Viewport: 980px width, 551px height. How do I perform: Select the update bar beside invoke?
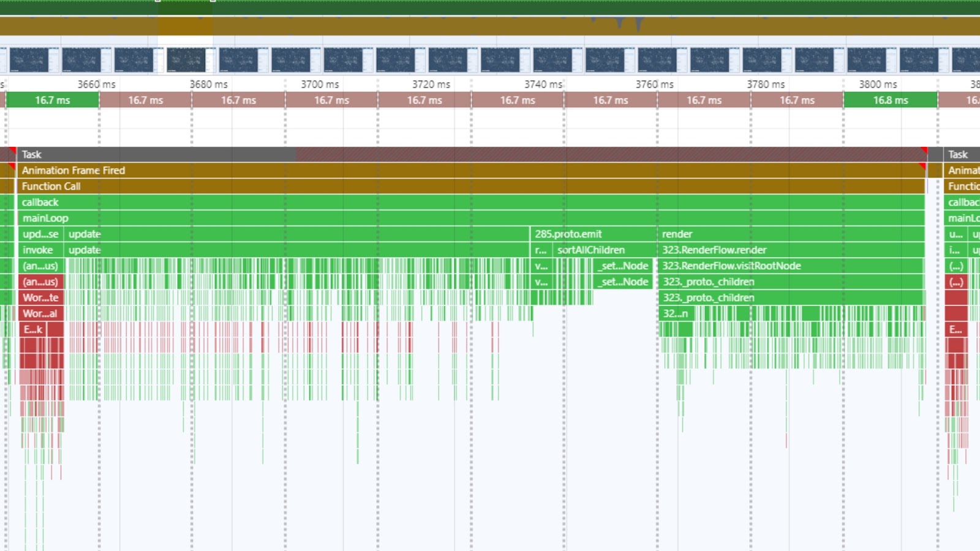pos(296,250)
